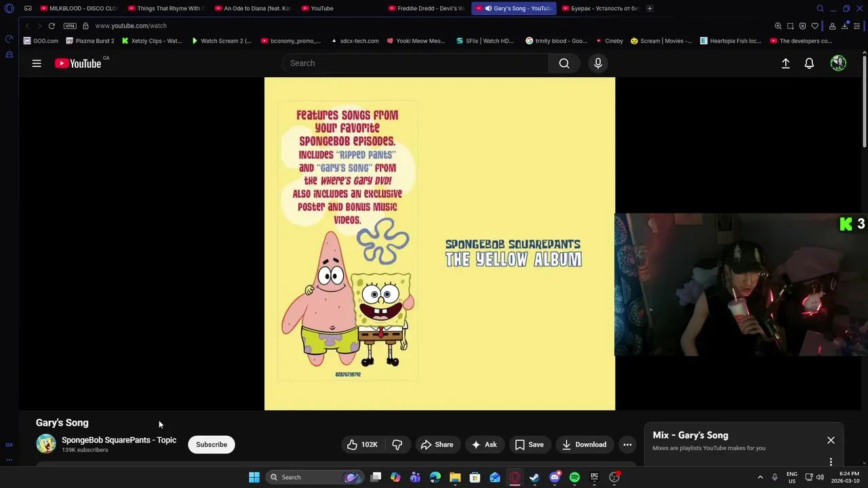Open the Watch Scream 2 bookmark
The height and width of the screenshot is (488, 868).
[221, 41]
